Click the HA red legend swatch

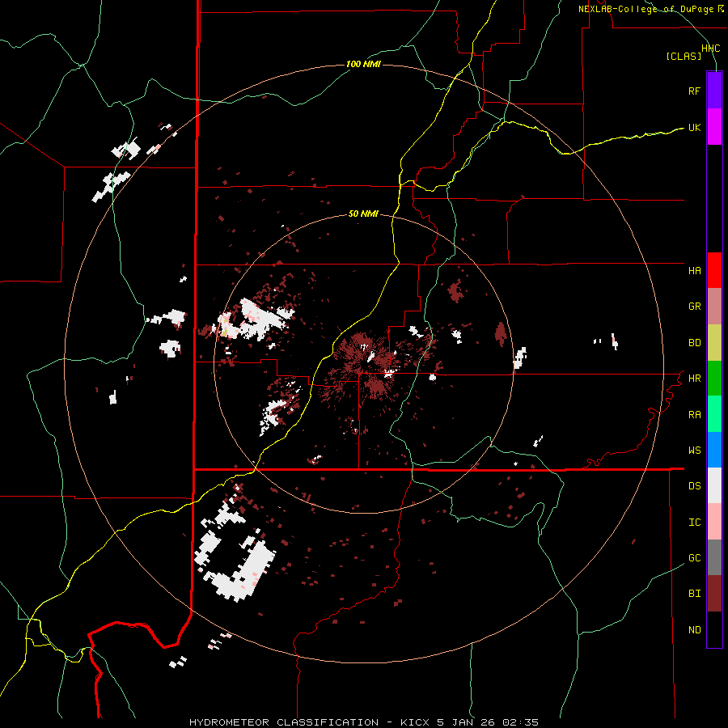pyautogui.click(x=714, y=270)
